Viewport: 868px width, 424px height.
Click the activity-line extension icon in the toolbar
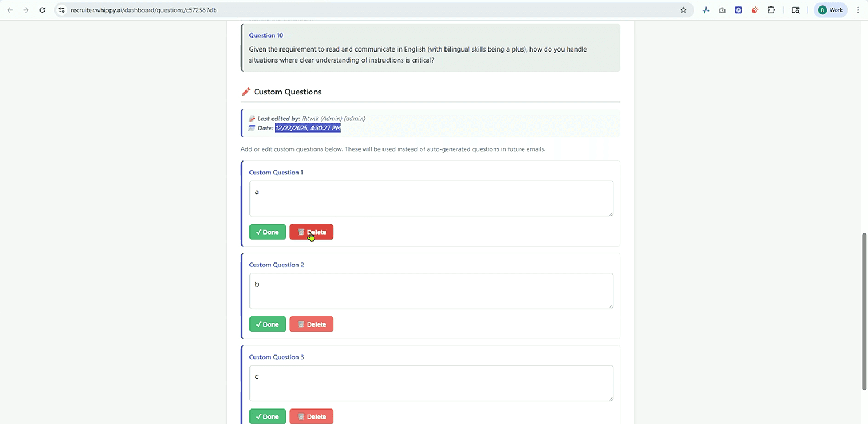(x=705, y=10)
